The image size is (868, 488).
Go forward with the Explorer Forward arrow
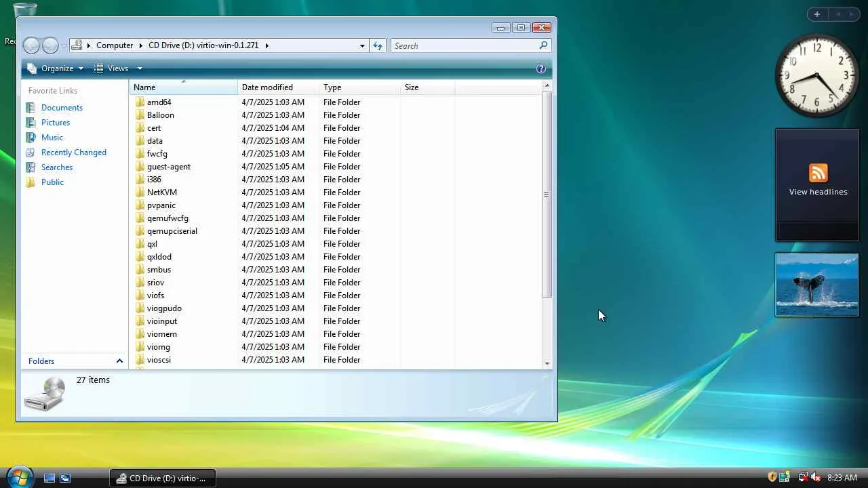pyautogui.click(x=50, y=45)
